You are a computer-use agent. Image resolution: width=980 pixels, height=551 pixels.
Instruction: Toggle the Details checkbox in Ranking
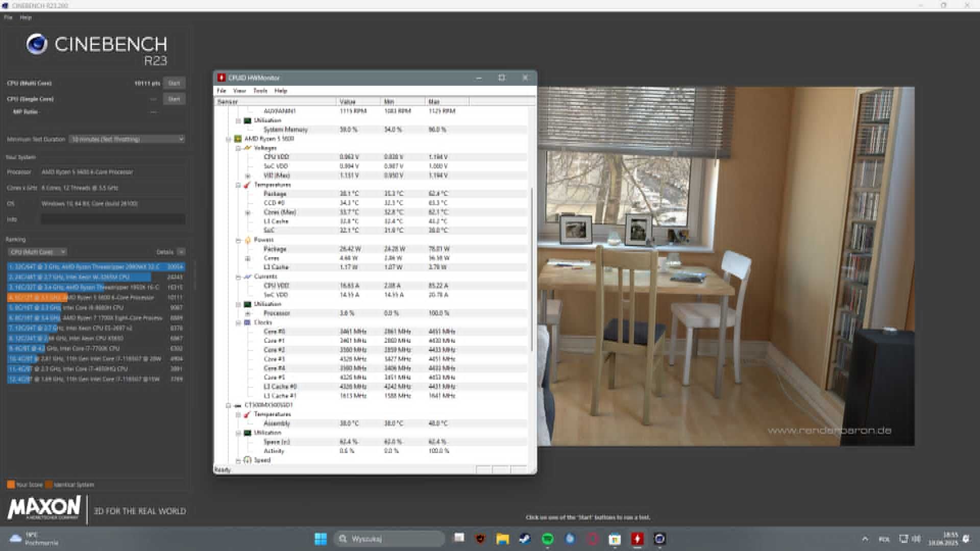181,252
